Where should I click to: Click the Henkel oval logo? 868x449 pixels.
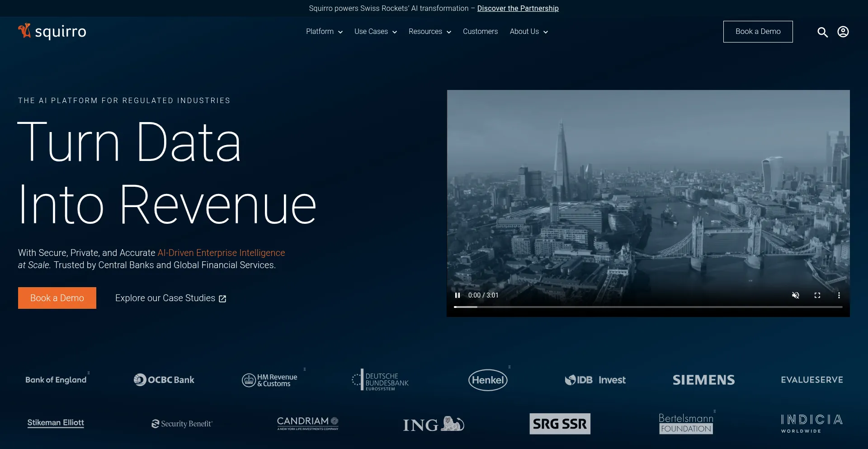488,380
